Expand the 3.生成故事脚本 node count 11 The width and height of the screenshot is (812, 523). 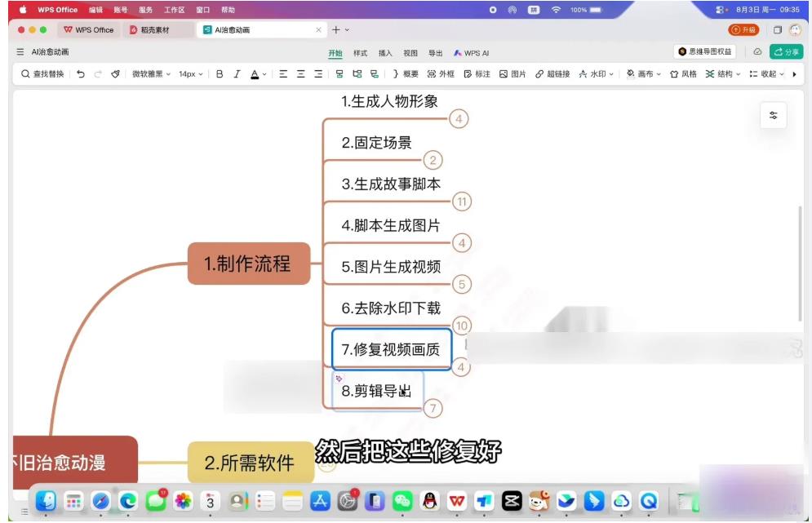(462, 202)
